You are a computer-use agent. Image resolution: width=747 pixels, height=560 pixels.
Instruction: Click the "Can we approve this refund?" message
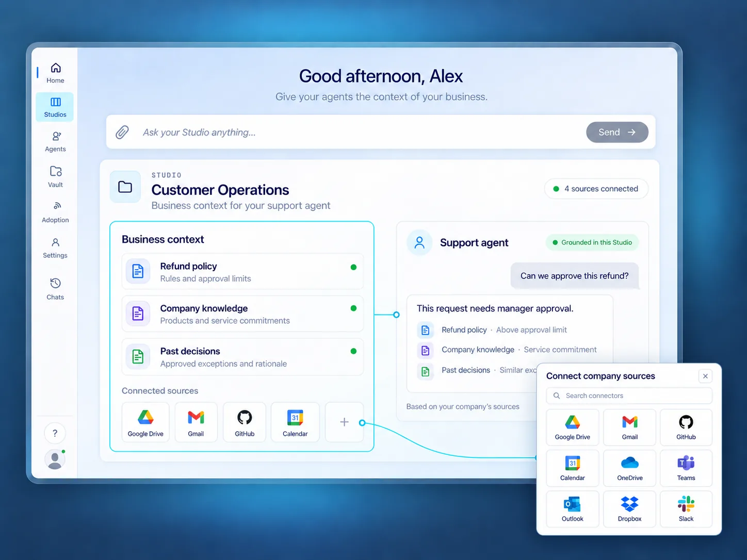click(574, 276)
